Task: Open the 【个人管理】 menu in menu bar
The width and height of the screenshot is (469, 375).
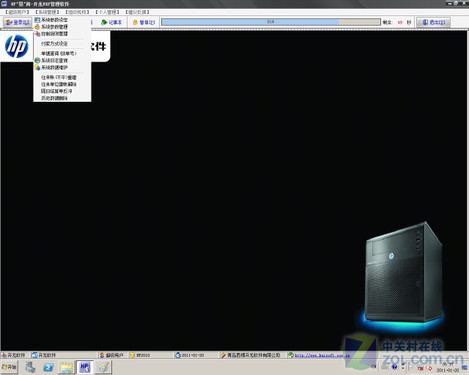Action: [x=107, y=12]
